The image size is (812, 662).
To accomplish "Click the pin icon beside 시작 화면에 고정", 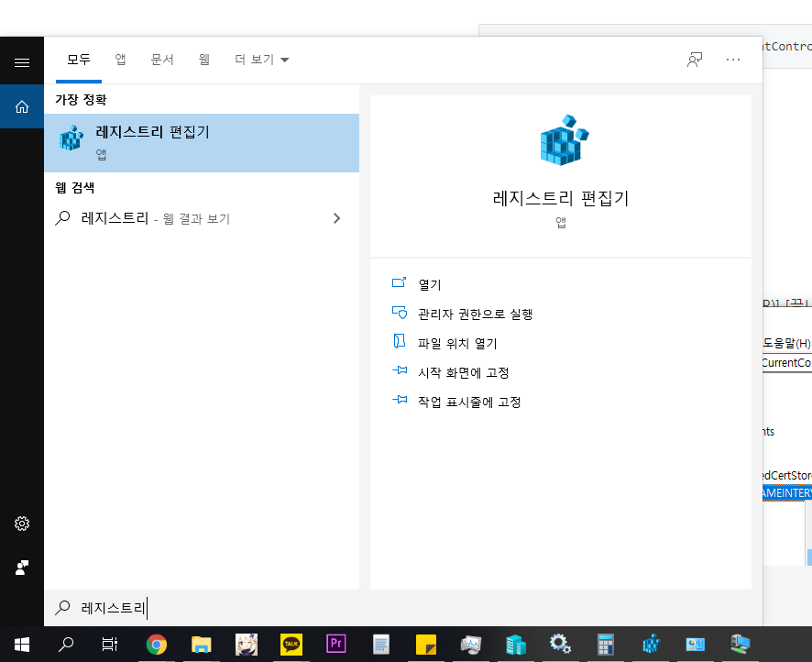I will (x=400, y=370).
